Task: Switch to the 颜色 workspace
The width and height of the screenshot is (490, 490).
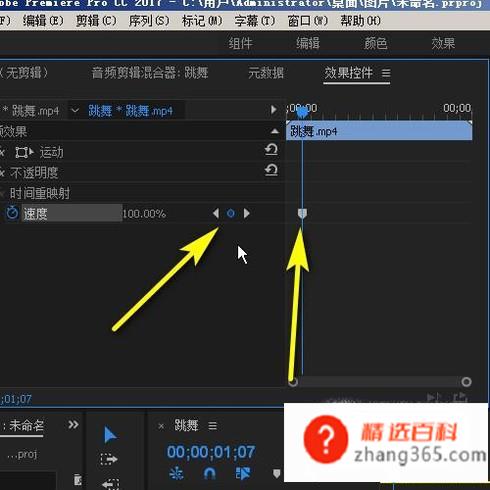Action: (x=375, y=43)
